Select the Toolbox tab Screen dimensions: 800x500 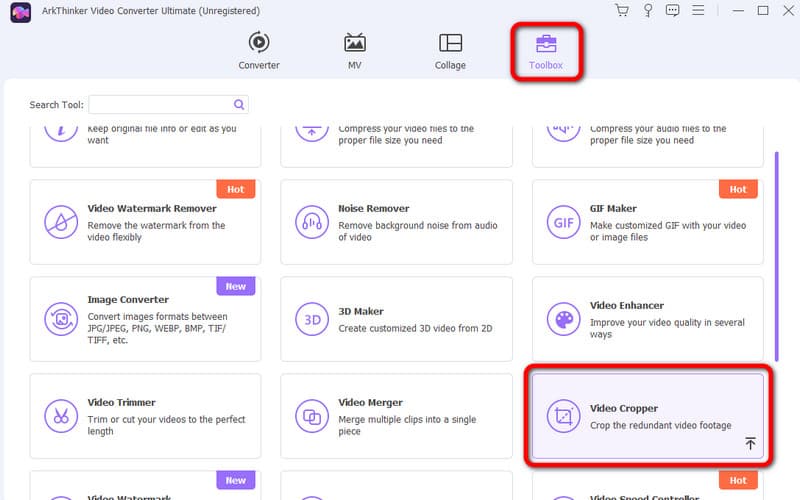[x=546, y=52]
